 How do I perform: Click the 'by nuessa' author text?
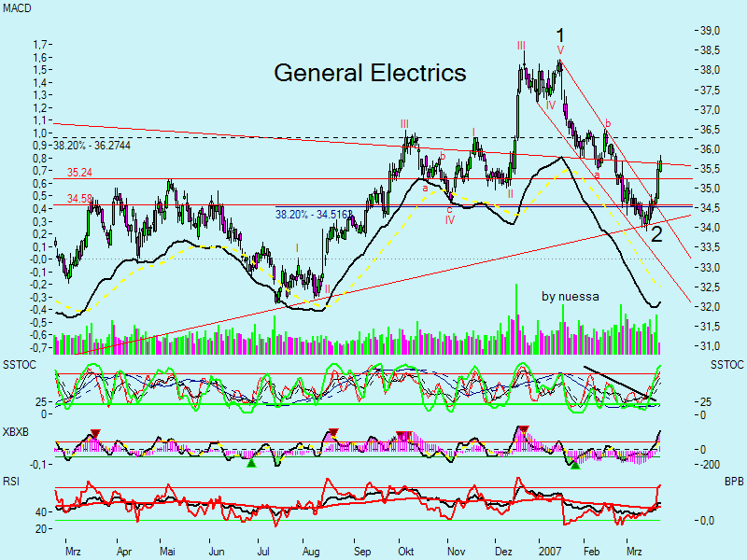click(x=571, y=296)
